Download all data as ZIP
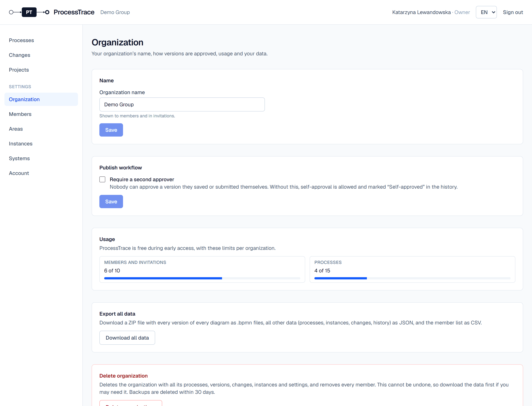The image size is (532, 406). coord(127,338)
